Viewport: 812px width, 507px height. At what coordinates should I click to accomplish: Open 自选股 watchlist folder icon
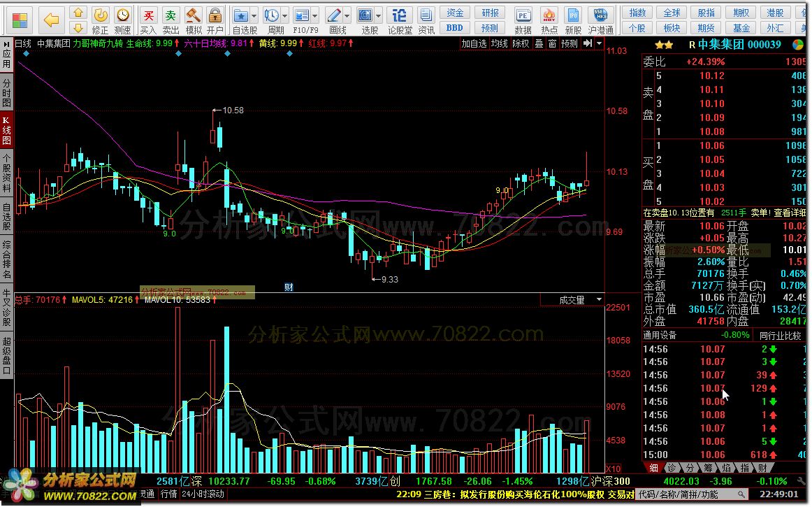point(241,15)
